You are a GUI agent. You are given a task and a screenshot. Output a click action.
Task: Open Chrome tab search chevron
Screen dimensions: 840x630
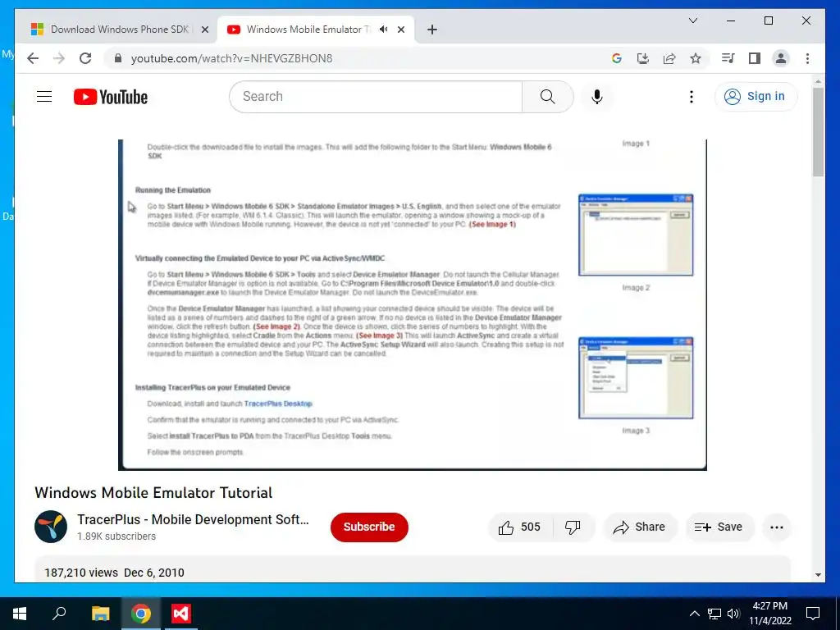(x=692, y=21)
